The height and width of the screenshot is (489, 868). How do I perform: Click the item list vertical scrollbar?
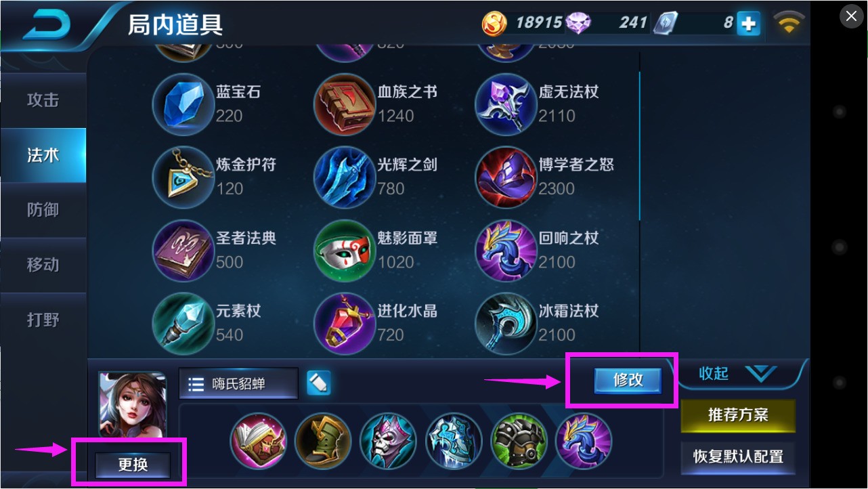coord(640,146)
